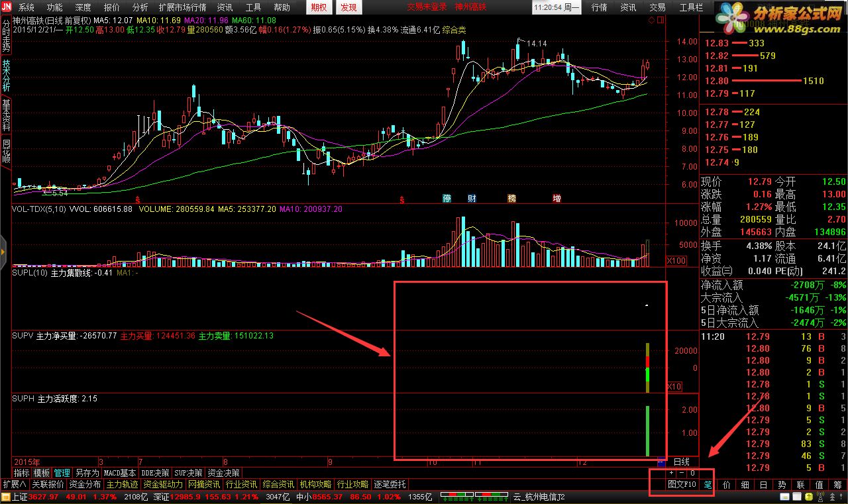Screen dimensions: 848x504
Task: Click the 另存为 button
Action: pyautogui.click(x=87, y=473)
